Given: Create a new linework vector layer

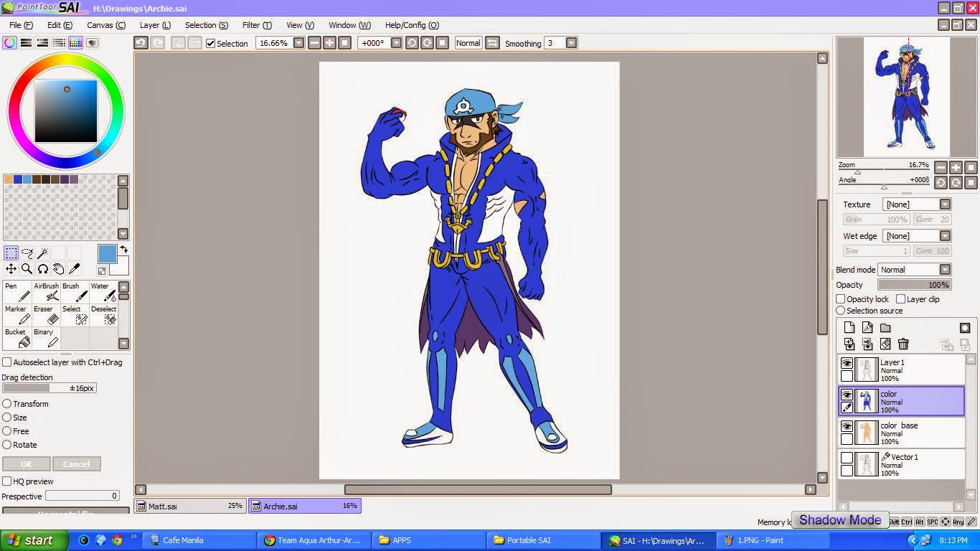Looking at the screenshot, I should tap(867, 328).
